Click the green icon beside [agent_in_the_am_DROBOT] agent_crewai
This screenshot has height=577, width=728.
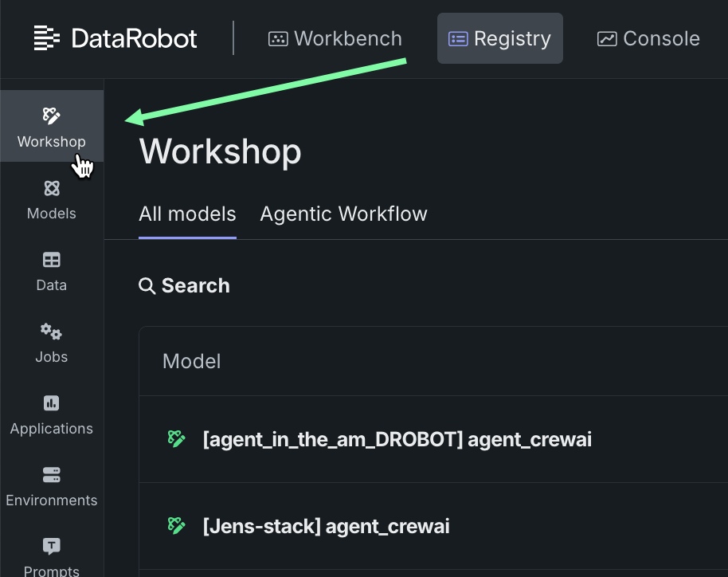pyautogui.click(x=176, y=438)
